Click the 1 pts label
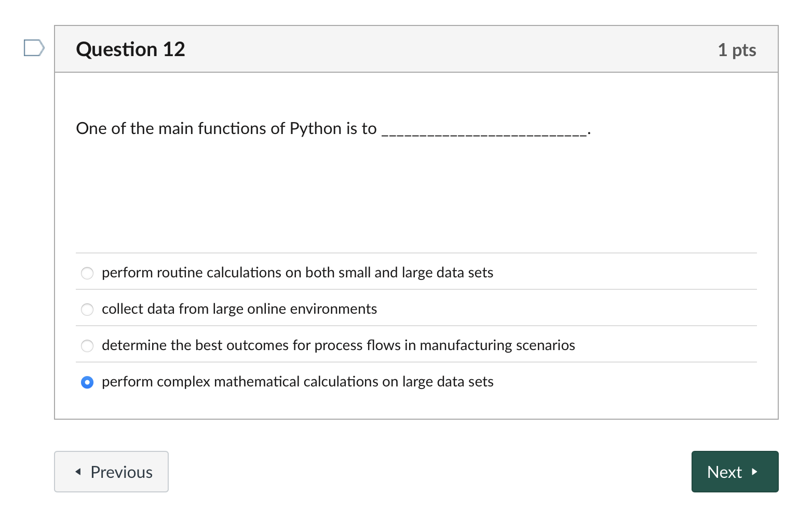The height and width of the screenshot is (508, 812). (737, 49)
